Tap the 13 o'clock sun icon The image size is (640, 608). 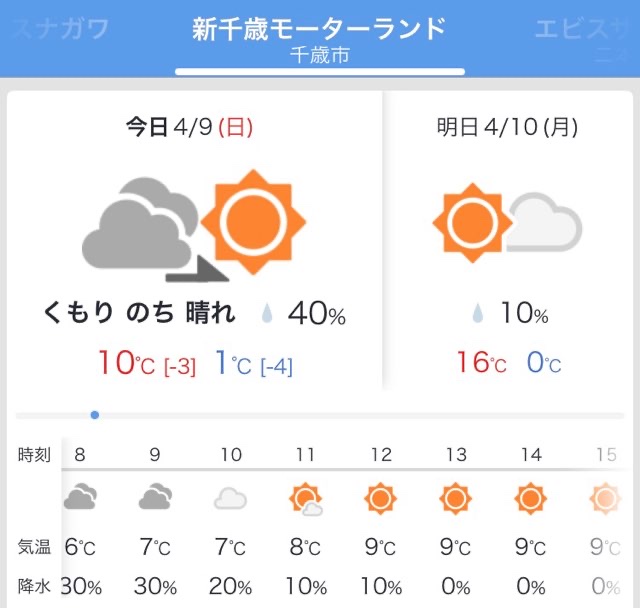coord(456,499)
